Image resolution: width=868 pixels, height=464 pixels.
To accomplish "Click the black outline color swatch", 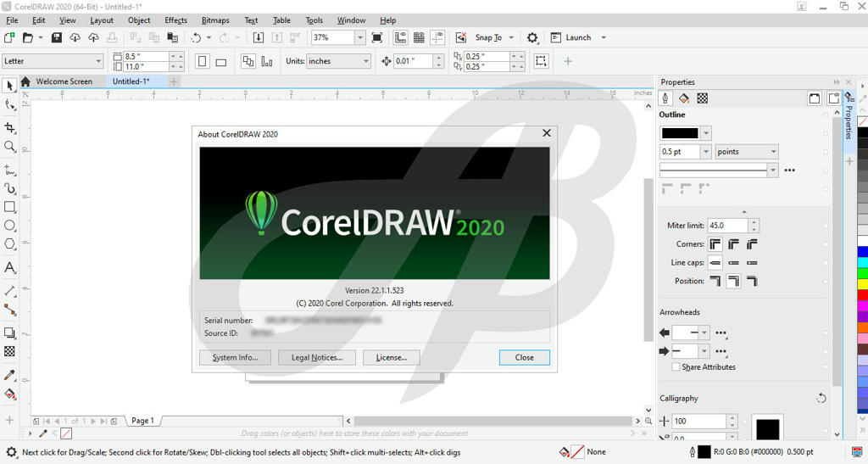I will tap(680, 133).
